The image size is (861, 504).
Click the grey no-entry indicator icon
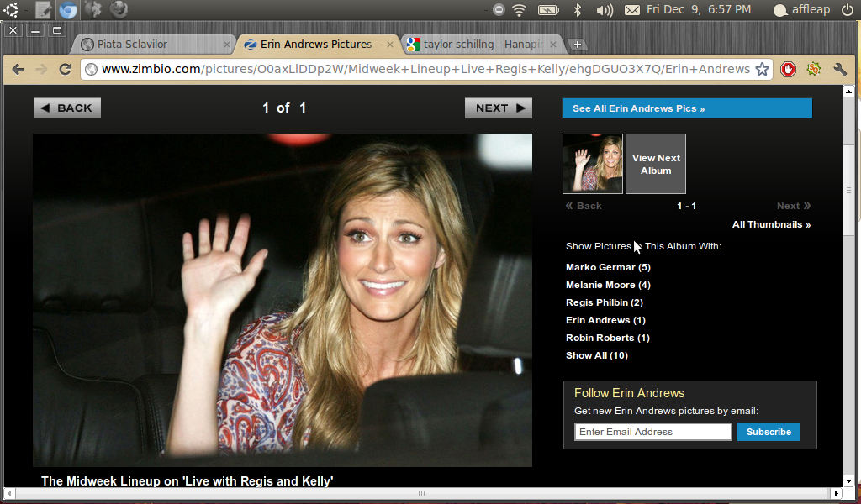(x=499, y=9)
